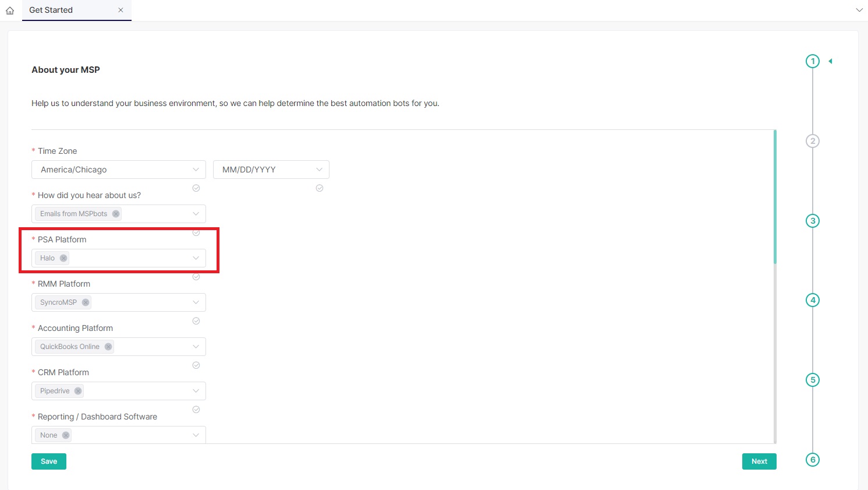Remove the Halo tag from PSA Platform
Image resolution: width=868 pixels, height=490 pixels.
click(x=64, y=258)
